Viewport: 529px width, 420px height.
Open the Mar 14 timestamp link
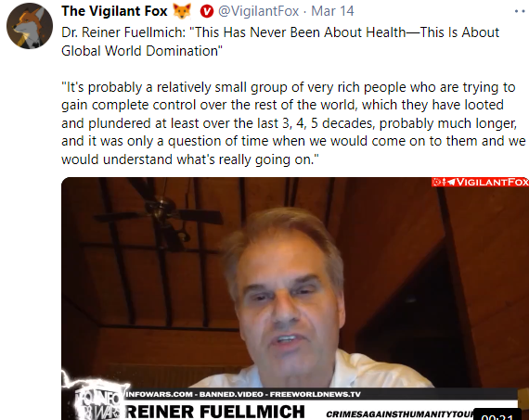332,11
